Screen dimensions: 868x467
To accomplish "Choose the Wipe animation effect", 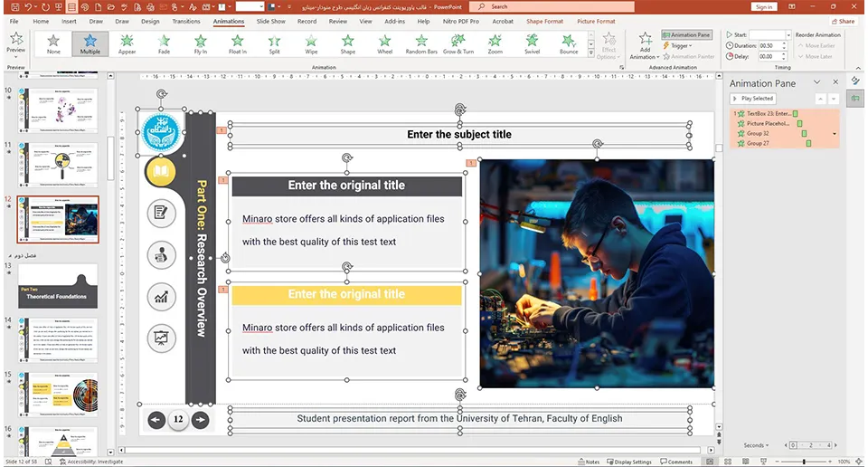I will pos(311,43).
